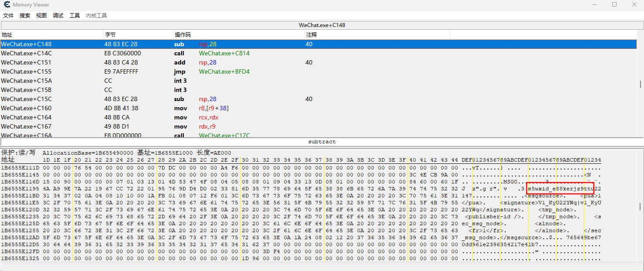Select the WeChat.exe+C155 jmp instruction row
The image size is (644, 271).
[319, 71]
